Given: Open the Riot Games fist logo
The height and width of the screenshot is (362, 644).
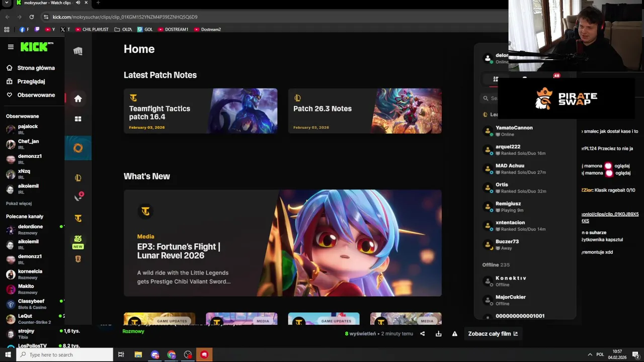Looking at the screenshot, I should point(78,51).
